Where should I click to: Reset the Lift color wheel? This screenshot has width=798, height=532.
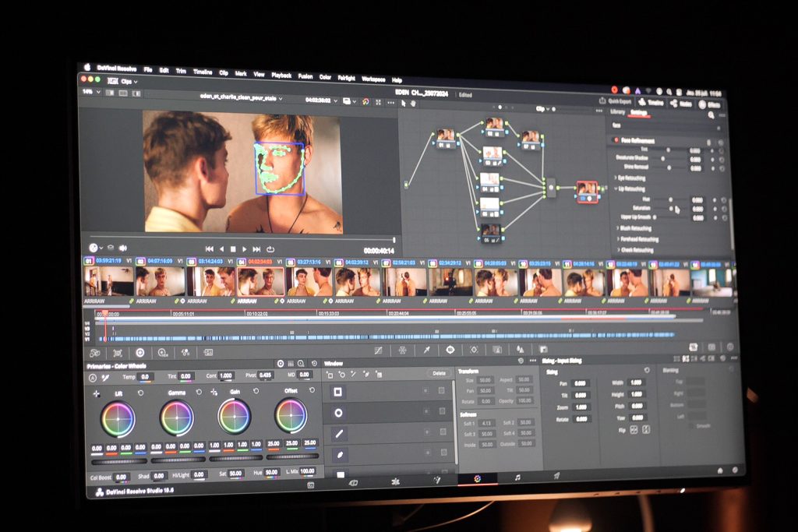[140, 393]
